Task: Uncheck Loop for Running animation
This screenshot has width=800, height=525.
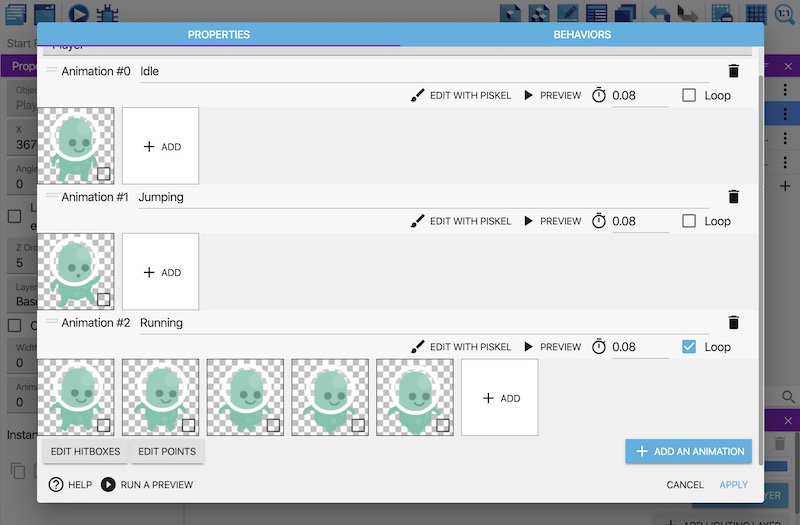Action: [x=689, y=347]
